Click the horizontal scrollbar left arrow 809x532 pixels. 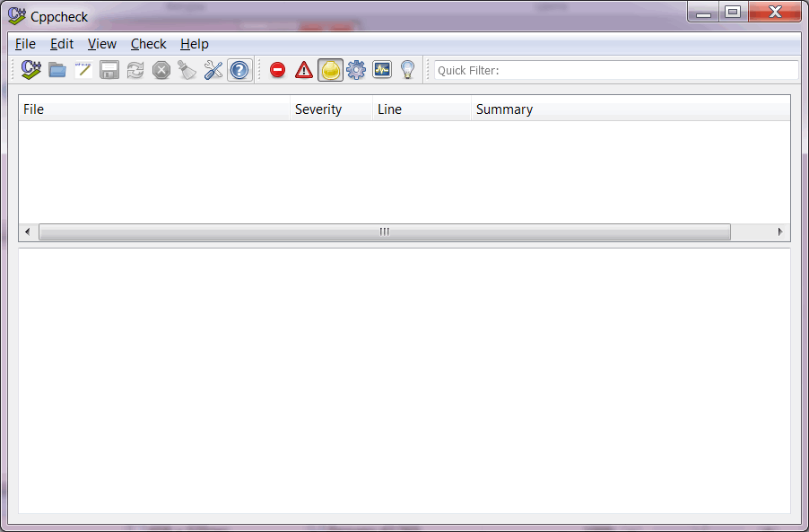tap(28, 232)
